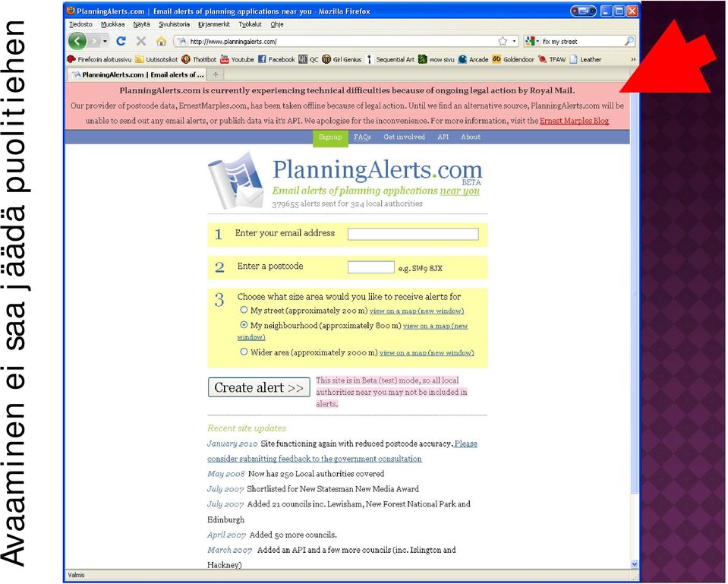The image size is (728, 584).
Task: Open the wow sivu bookmark
Action: click(x=436, y=59)
